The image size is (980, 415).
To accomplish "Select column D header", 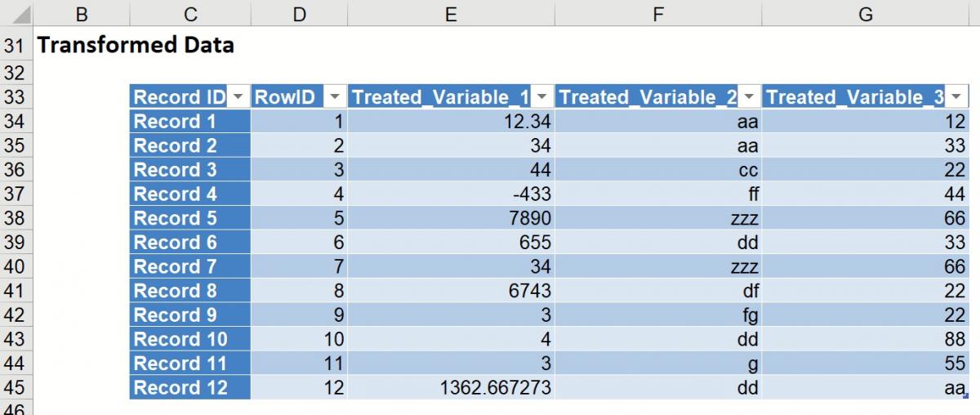I will (299, 14).
